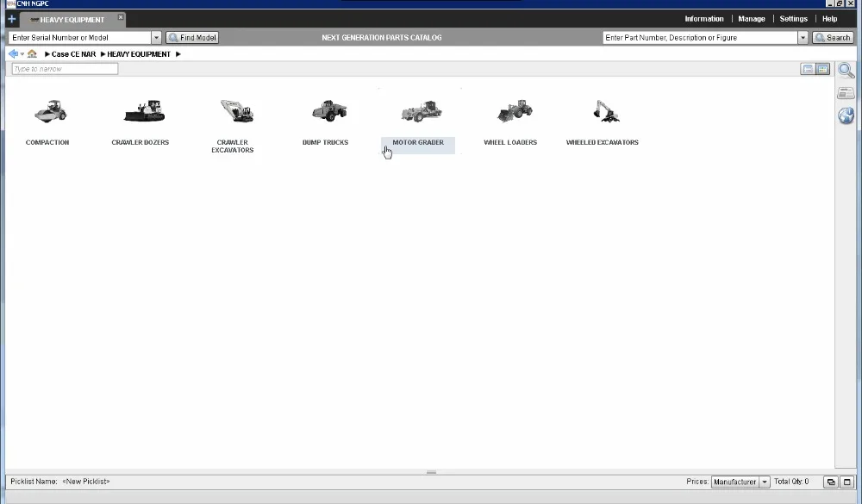
Task: Open the magnifying glass sidebar icon
Action: [x=846, y=71]
